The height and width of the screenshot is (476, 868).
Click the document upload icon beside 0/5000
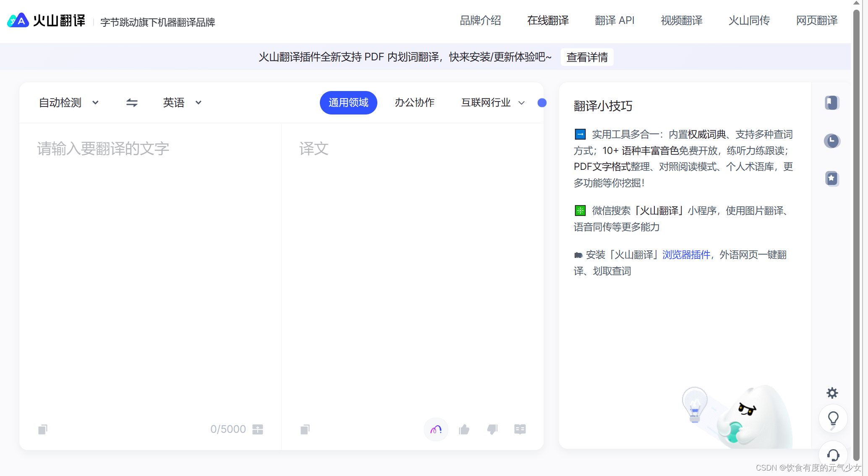pos(258,429)
